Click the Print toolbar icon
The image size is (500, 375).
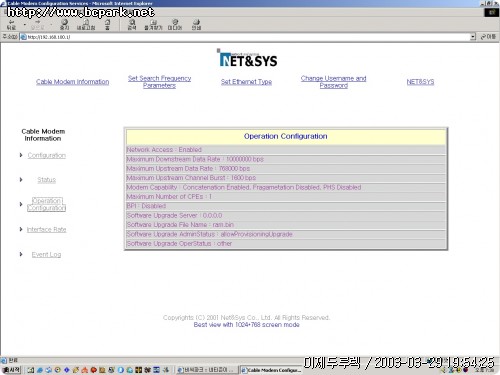coord(196,24)
